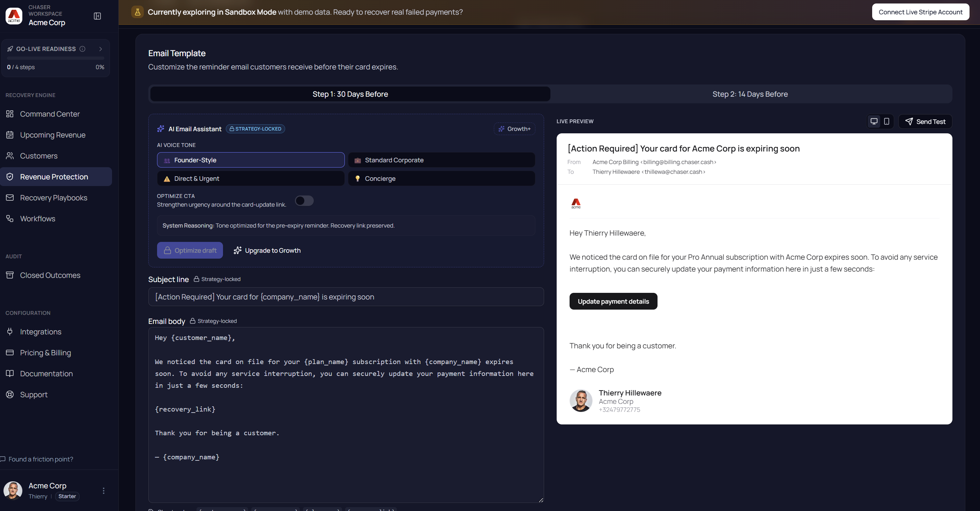
Task: Click into the Email body textarea
Action: pos(346,415)
